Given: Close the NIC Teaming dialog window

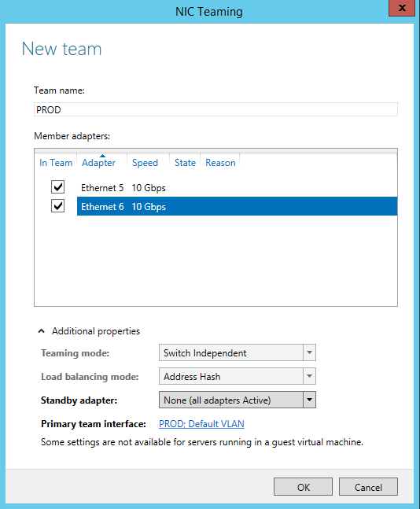Looking at the screenshot, I should 402,8.
